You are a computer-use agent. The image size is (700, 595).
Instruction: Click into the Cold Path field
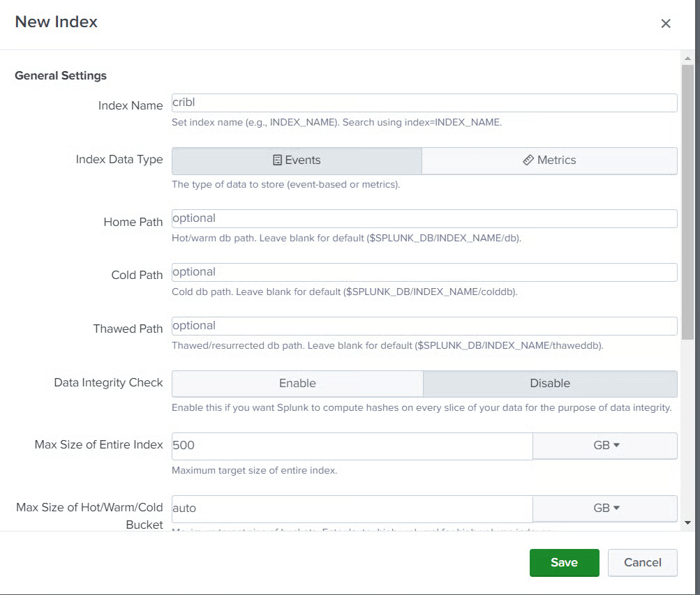[424, 272]
